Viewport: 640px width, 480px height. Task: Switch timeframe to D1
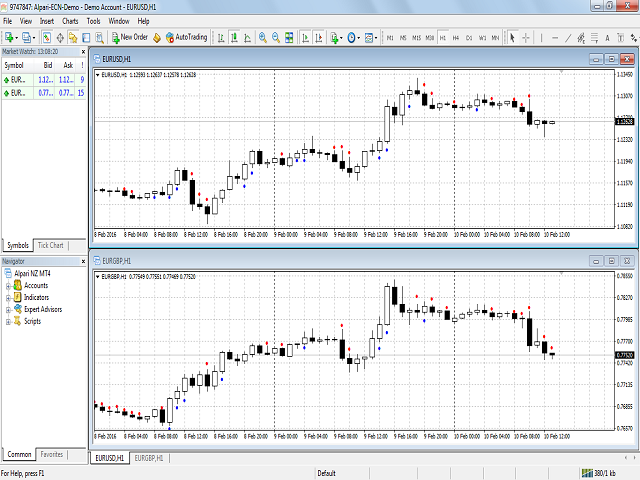(469, 38)
